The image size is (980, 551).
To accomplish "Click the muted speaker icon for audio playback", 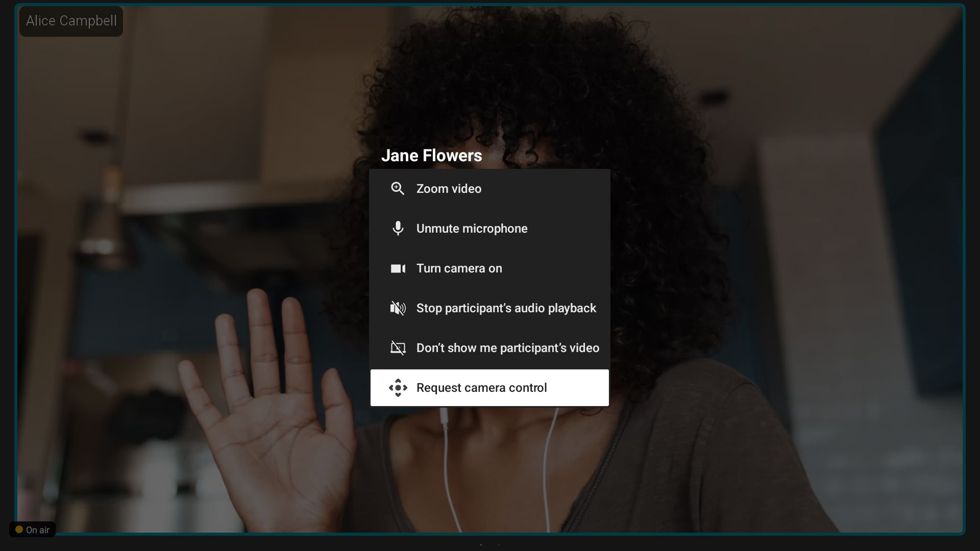I will pos(398,308).
